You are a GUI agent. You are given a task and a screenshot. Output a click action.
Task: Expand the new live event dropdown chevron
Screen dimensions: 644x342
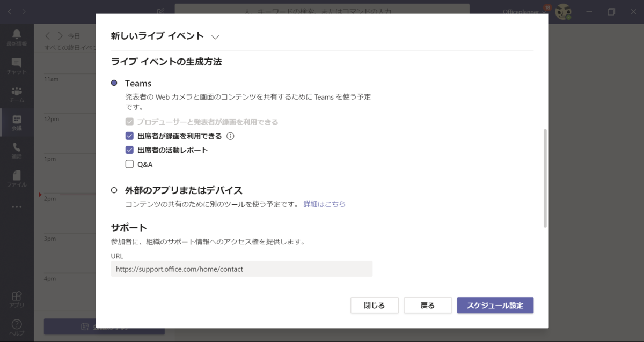click(x=215, y=37)
